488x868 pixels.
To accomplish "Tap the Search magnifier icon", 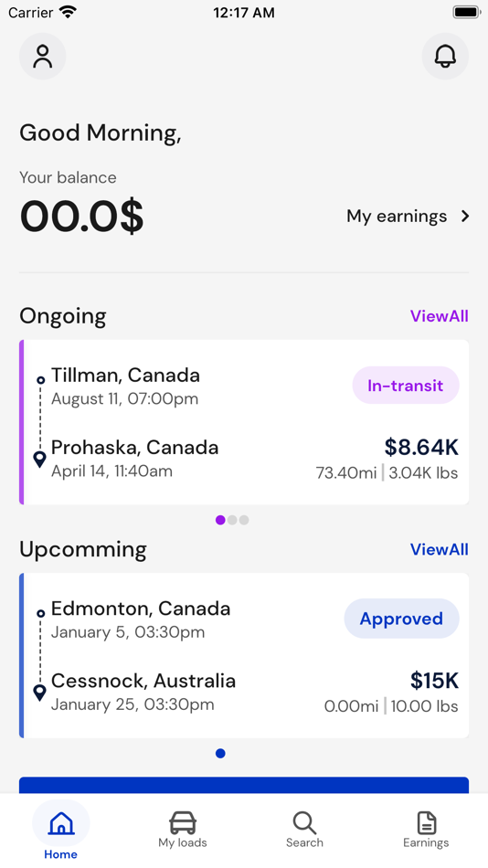I will click(x=304, y=822).
